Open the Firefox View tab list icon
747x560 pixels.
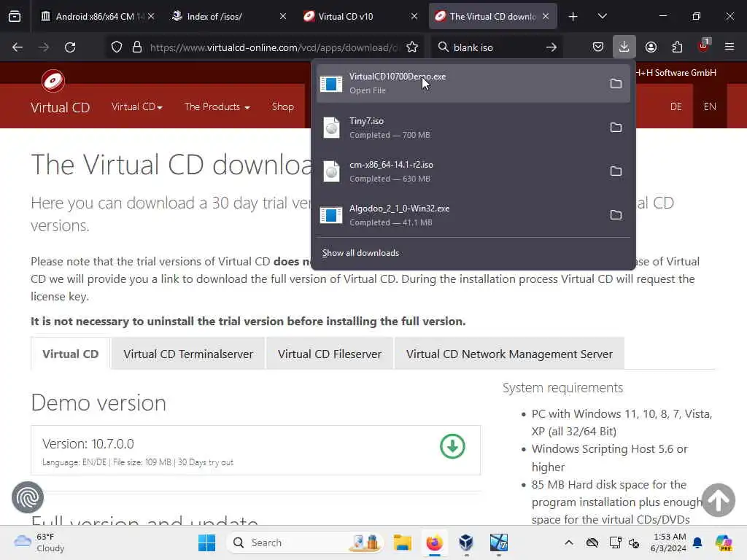[x=15, y=16]
